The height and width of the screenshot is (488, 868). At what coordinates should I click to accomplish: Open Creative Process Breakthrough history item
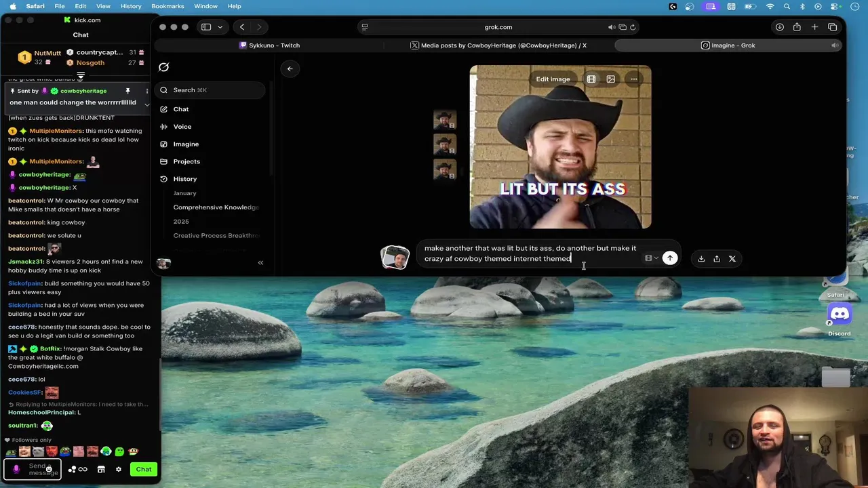pyautogui.click(x=216, y=236)
